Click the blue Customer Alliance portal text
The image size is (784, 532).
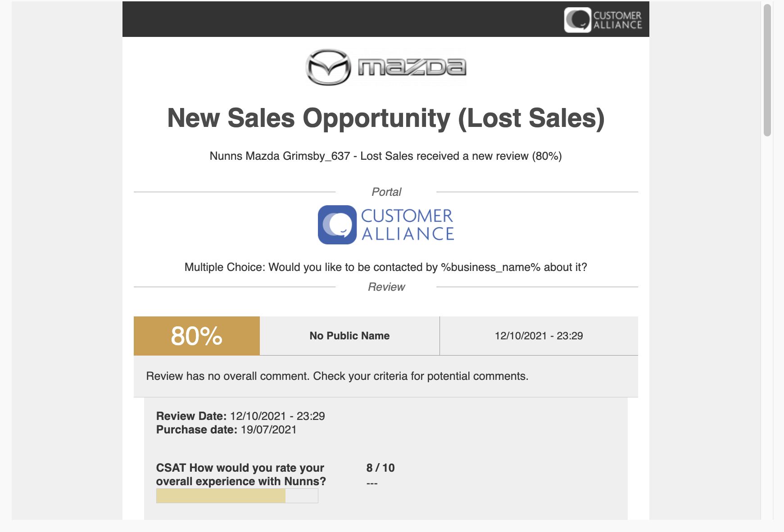pyautogui.click(x=408, y=225)
